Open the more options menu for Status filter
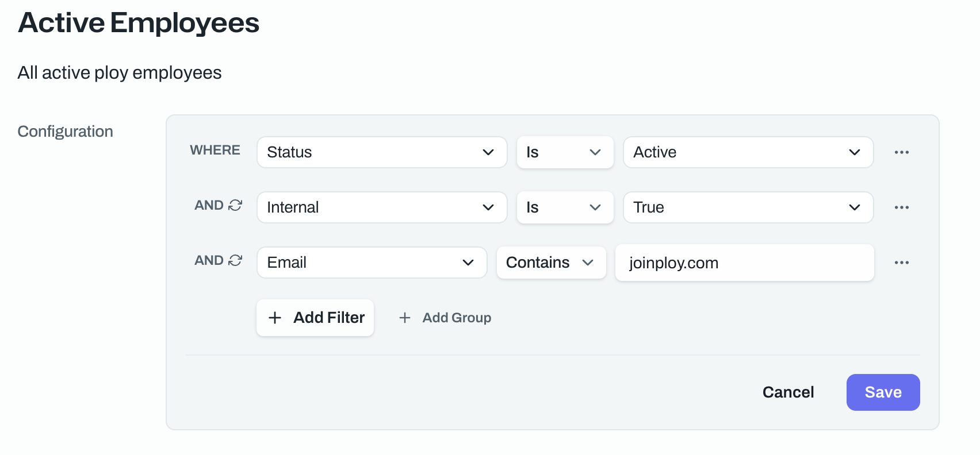980x455 pixels. pos(901,152)
